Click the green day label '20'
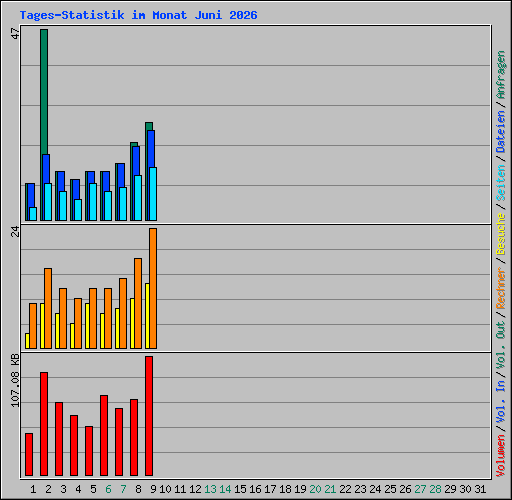 [315, 489]
